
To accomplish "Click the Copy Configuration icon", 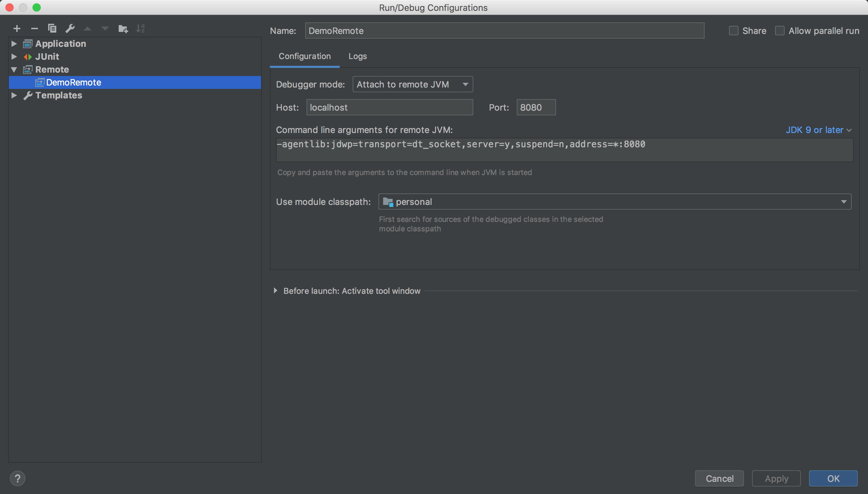I will click(52, 28).
